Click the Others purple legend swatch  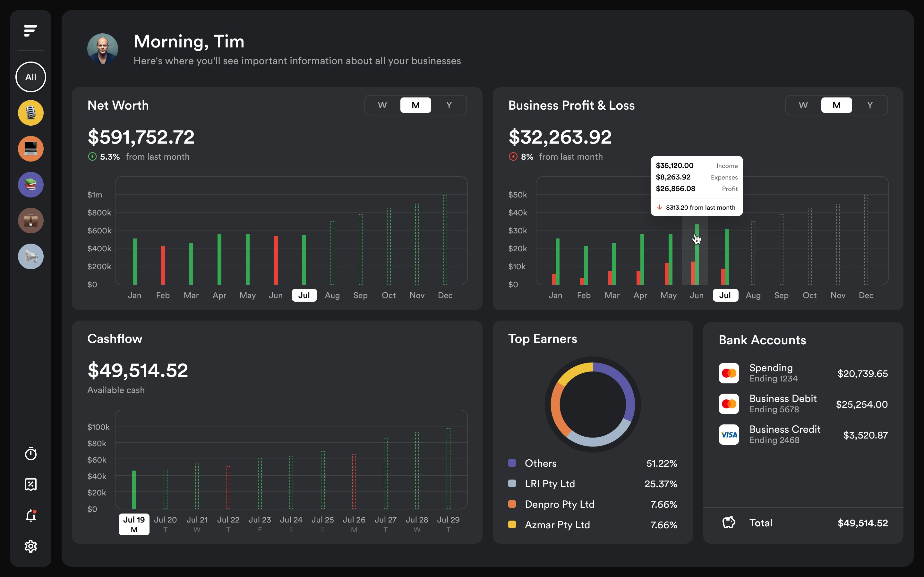(x=512, y=463)
